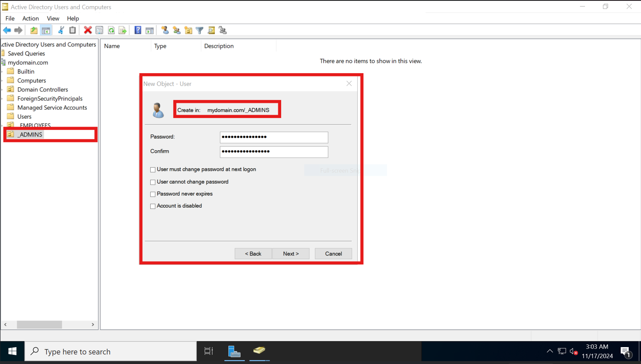641x364 pixels.
Task: Click into the Password field
Action: pos(274,137)
